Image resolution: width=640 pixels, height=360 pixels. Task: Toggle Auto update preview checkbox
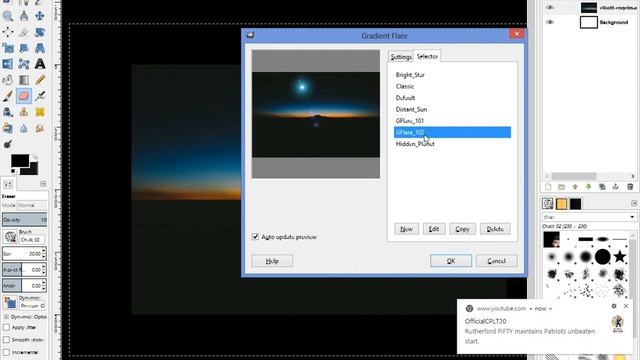pyautogui.click(x=256, y=237)
